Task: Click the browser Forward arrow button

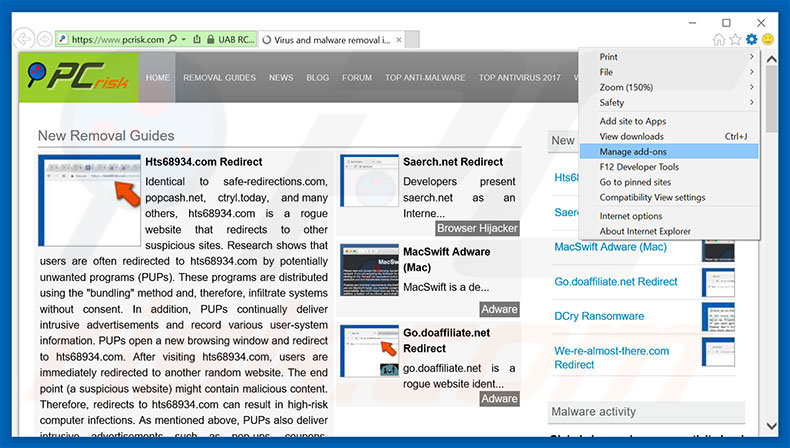Action: [x=44, y=39]
